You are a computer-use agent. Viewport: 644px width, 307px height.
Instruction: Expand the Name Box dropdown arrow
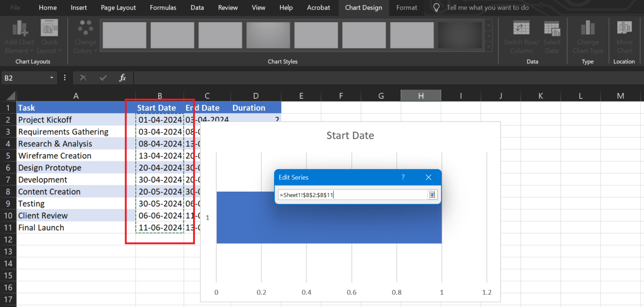point(52,78)
